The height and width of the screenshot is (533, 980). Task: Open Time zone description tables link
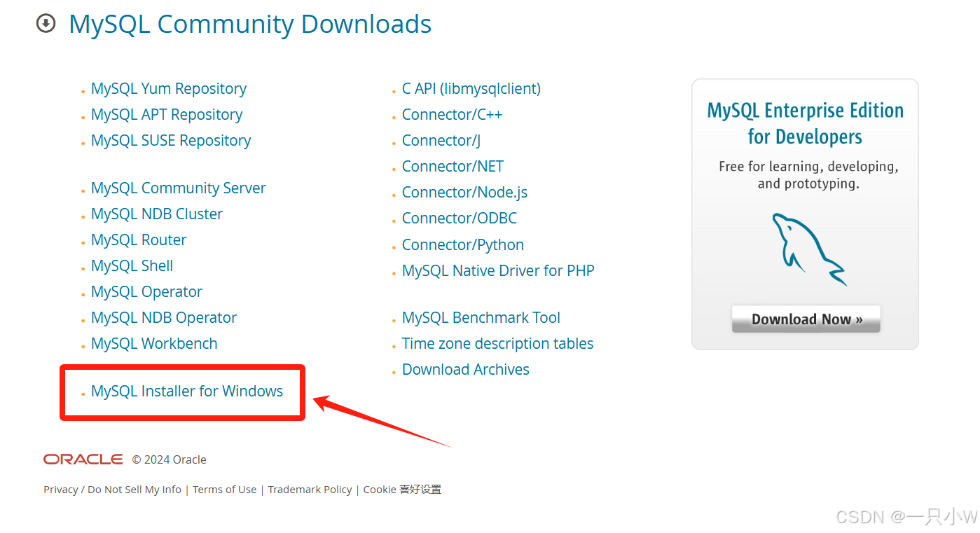(497, 344)
